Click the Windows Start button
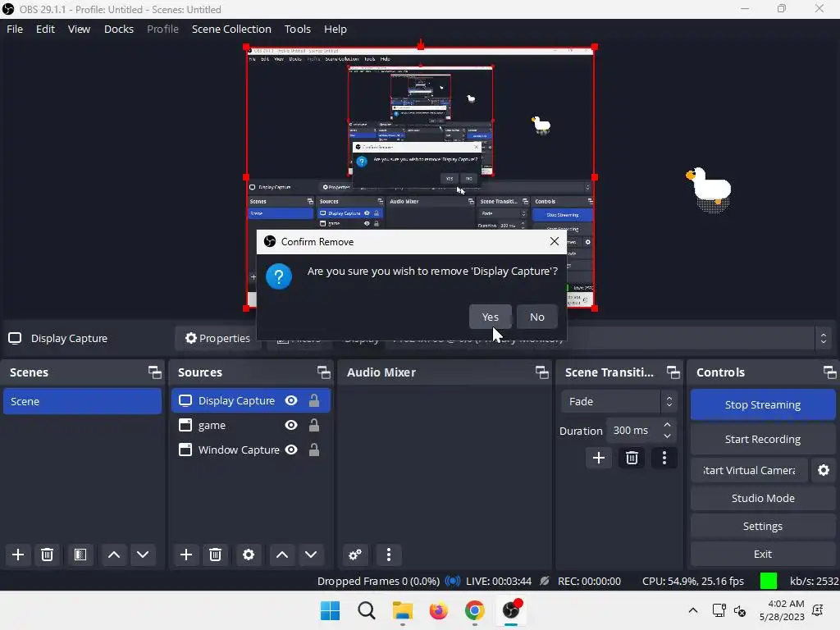This screenshot has width=840, height=630. [x=330, y=610]
